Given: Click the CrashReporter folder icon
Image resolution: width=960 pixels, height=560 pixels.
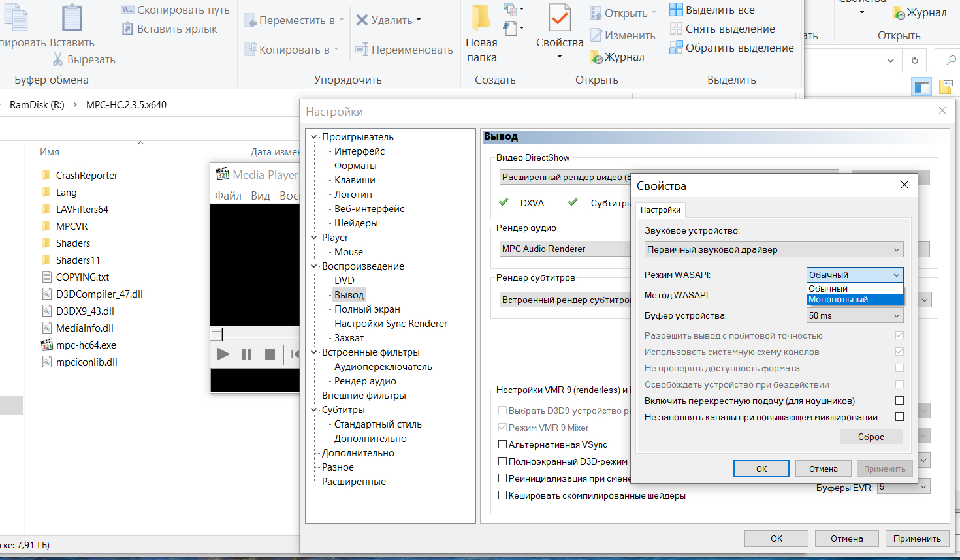Looking at the screenshot, I should pos(46,175).
